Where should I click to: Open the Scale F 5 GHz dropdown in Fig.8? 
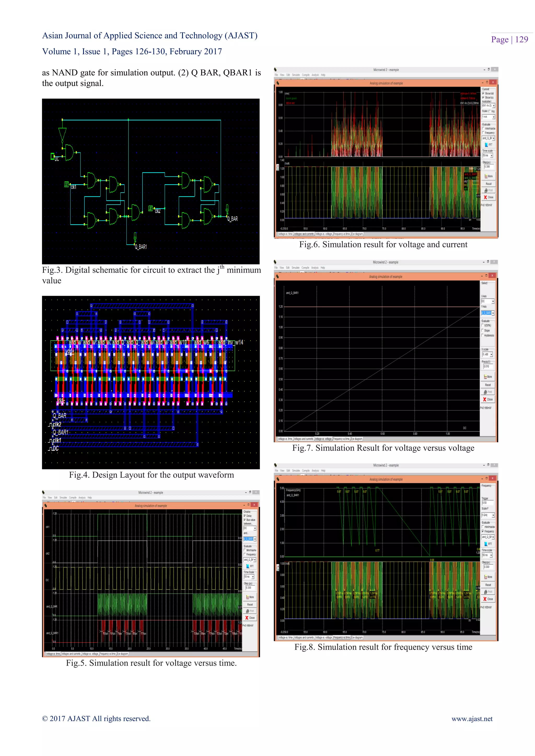pyautogui.click(x=493, y=515)
